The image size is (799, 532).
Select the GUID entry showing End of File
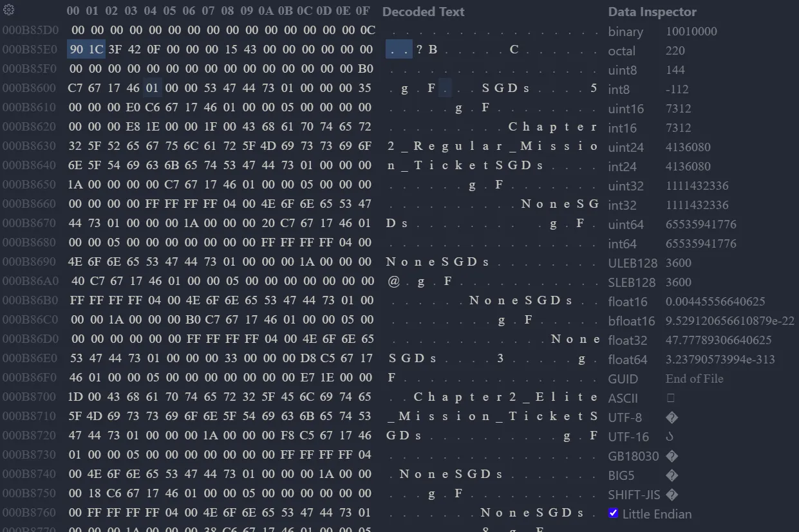pyautogui.click(x=695, y=378)
